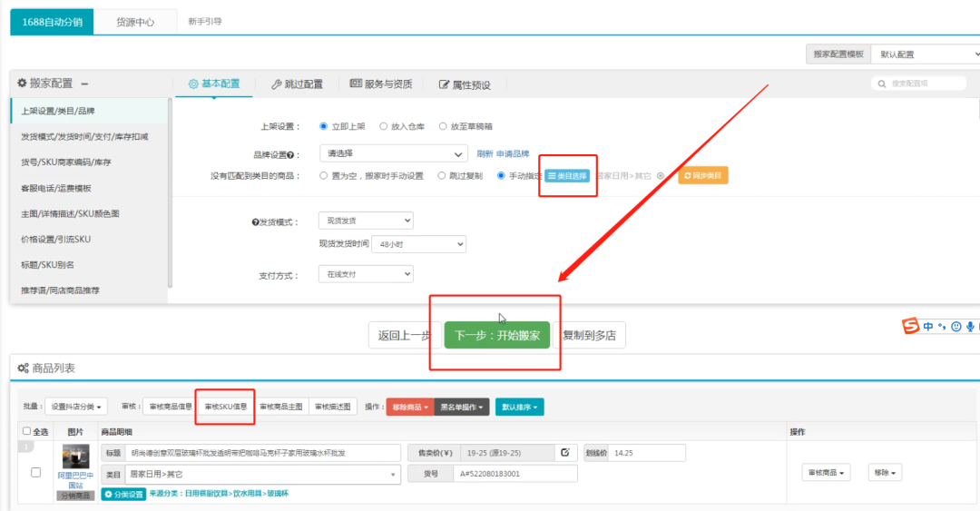Choose 手动指定 radio option
The height and width of the screenshot is (511, 980).
[x=501, y=176]
